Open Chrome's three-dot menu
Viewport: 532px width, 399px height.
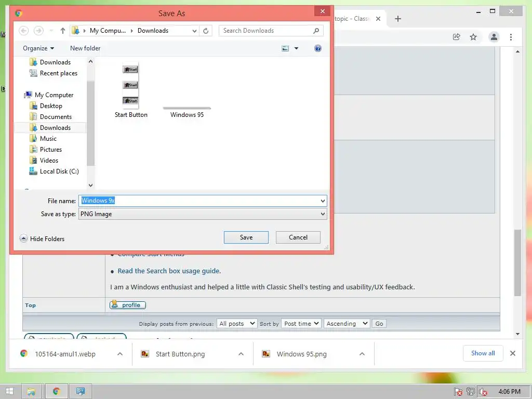[511, 37]
